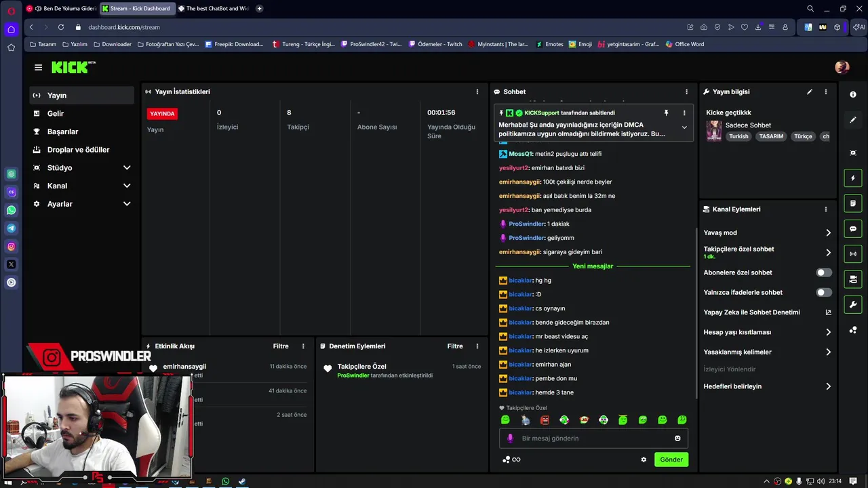
Task: Open Yayın bilgisi three-dot menu
Action: [825, 91]
